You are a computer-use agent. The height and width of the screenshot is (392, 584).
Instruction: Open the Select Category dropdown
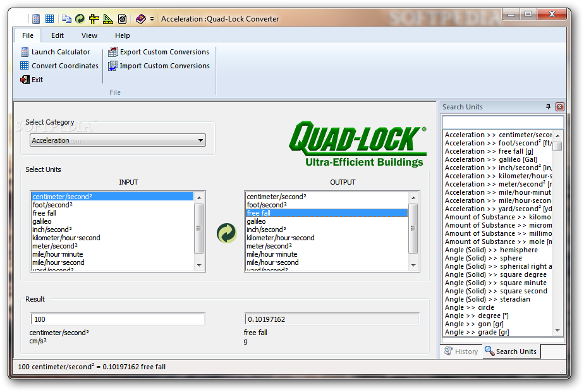point(118,140)
